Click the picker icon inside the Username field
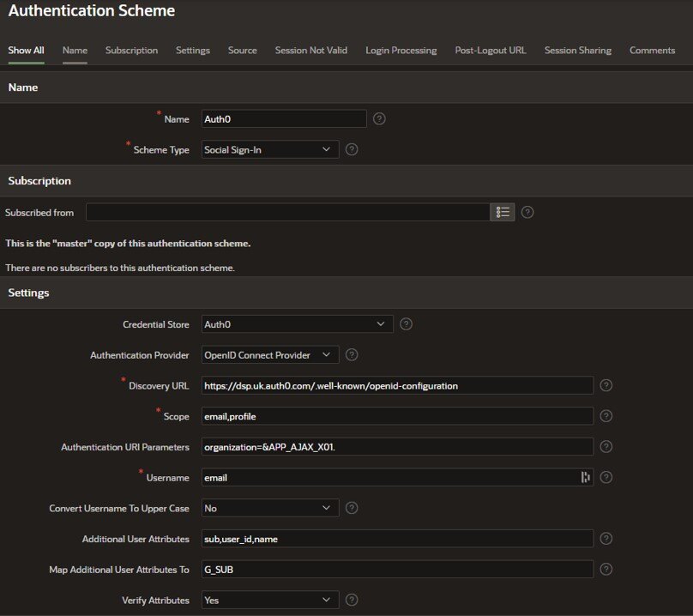The image size is (693, 616). tap(585, 477)
